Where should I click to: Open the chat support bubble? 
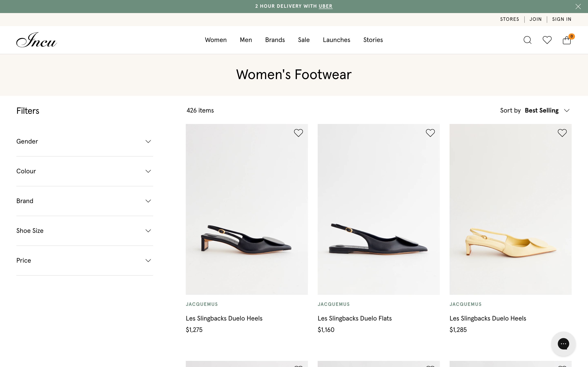pos(563,344)
